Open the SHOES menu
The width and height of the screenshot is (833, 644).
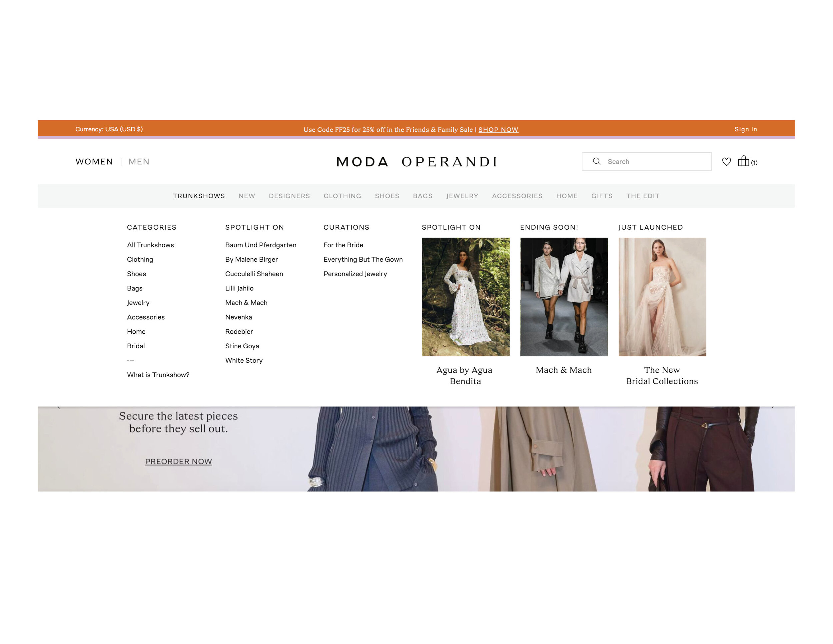tap(387, 196)
